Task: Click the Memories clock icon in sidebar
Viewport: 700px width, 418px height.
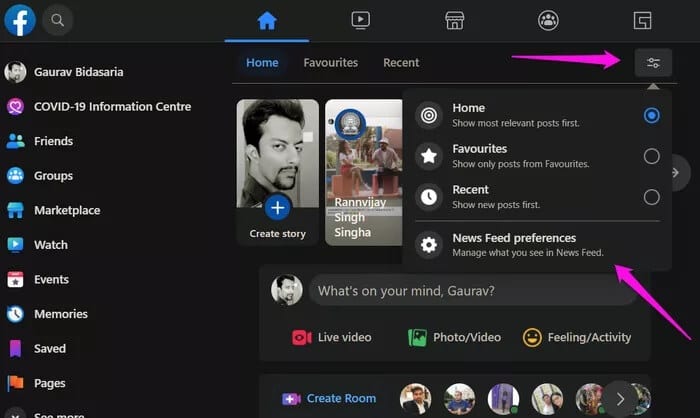Action: [x=15, y=314]
